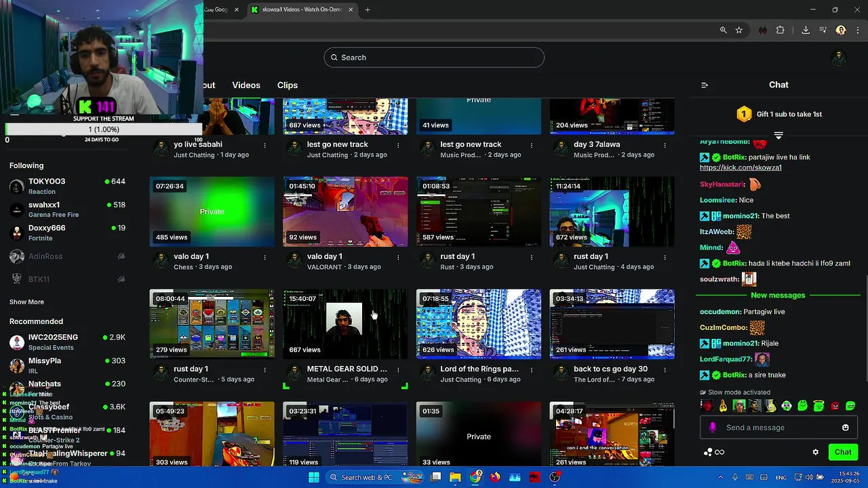Open Firefox from taskbar

(495, 477)
